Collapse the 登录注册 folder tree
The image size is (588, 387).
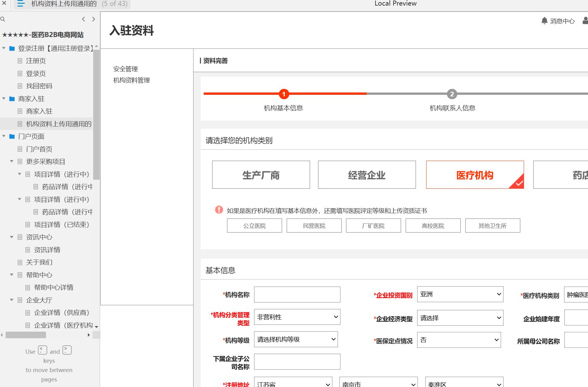pos(4,48)
